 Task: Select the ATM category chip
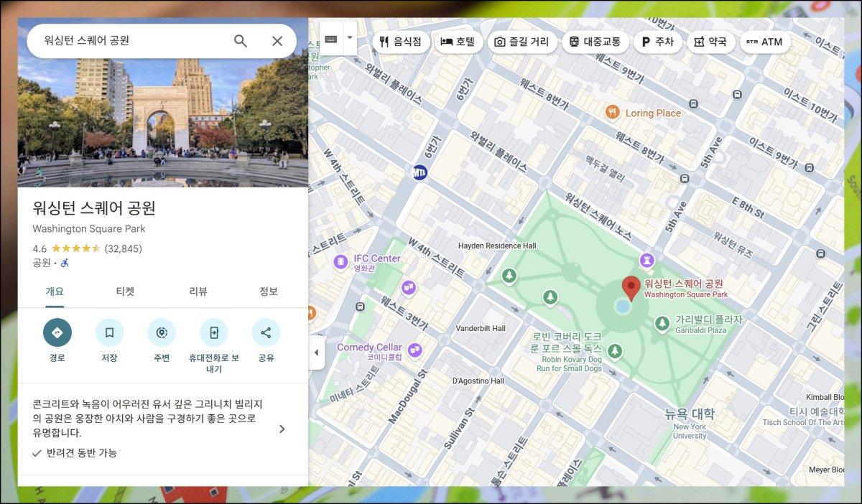(765, 42)
